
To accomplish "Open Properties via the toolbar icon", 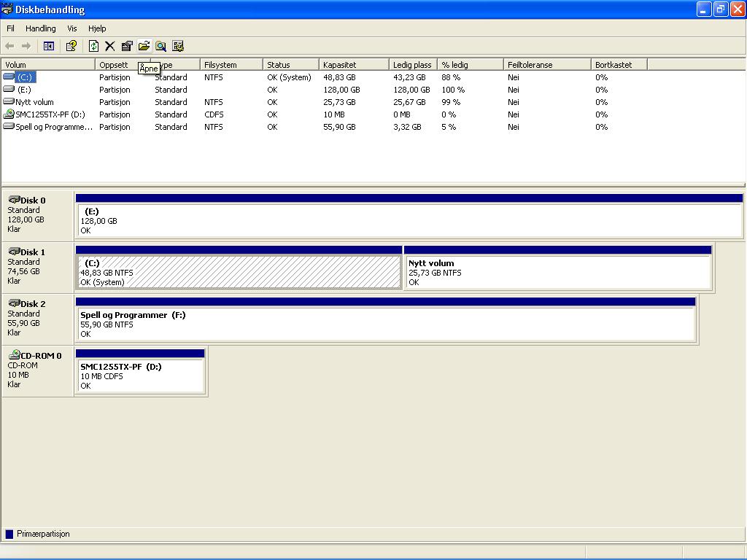I will pyautogui.click(x=127, y=46).
